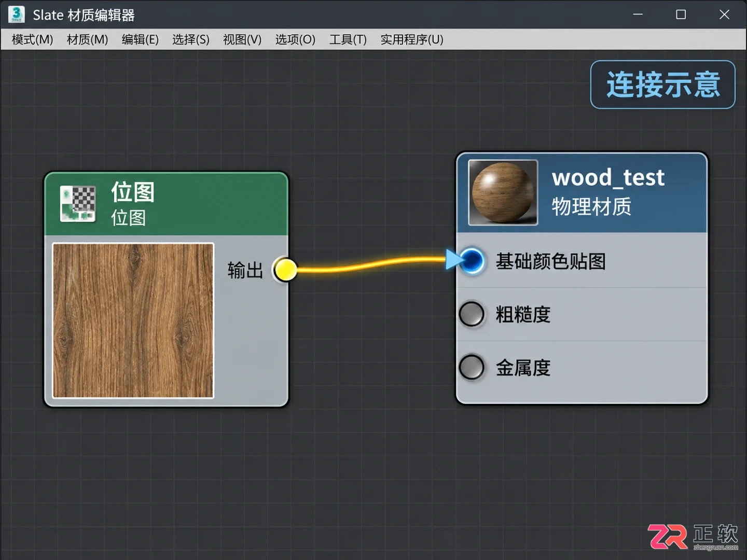Click the 输出 label on the bitmap node
The width and height of the screenshot is (747, 560).
(245, 270)
